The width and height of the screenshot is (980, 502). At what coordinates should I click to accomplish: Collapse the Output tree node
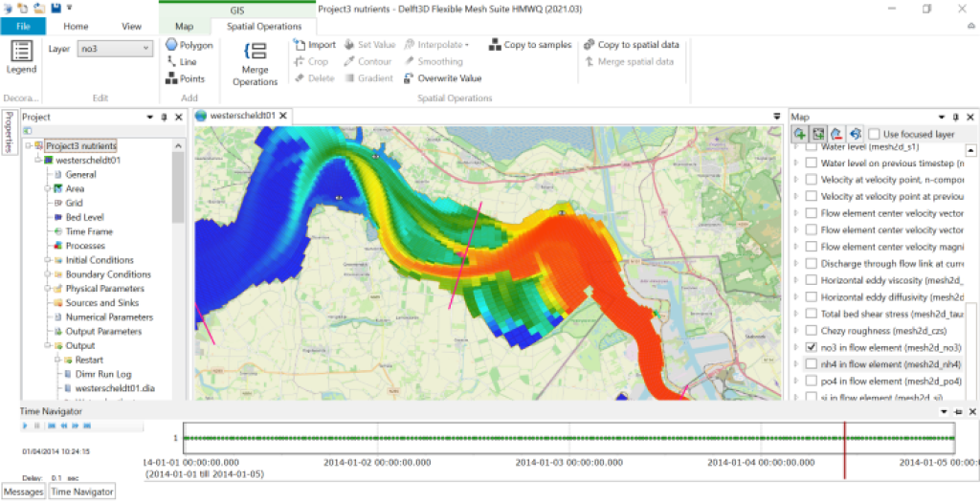coord(46,346)
